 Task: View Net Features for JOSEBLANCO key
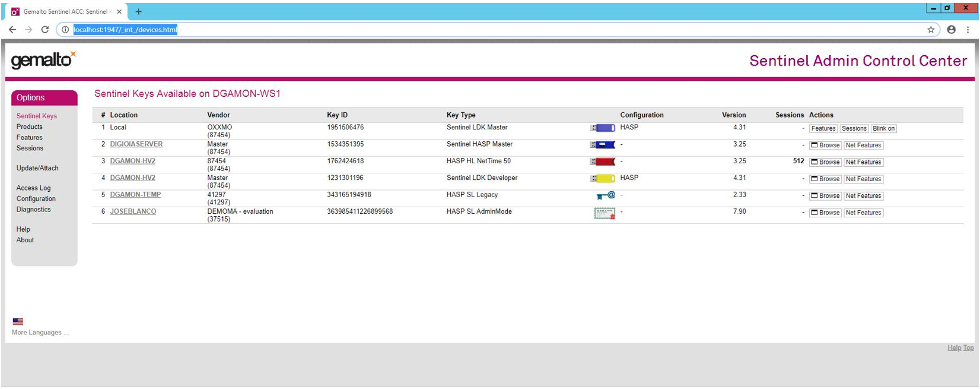pos(864,212)
